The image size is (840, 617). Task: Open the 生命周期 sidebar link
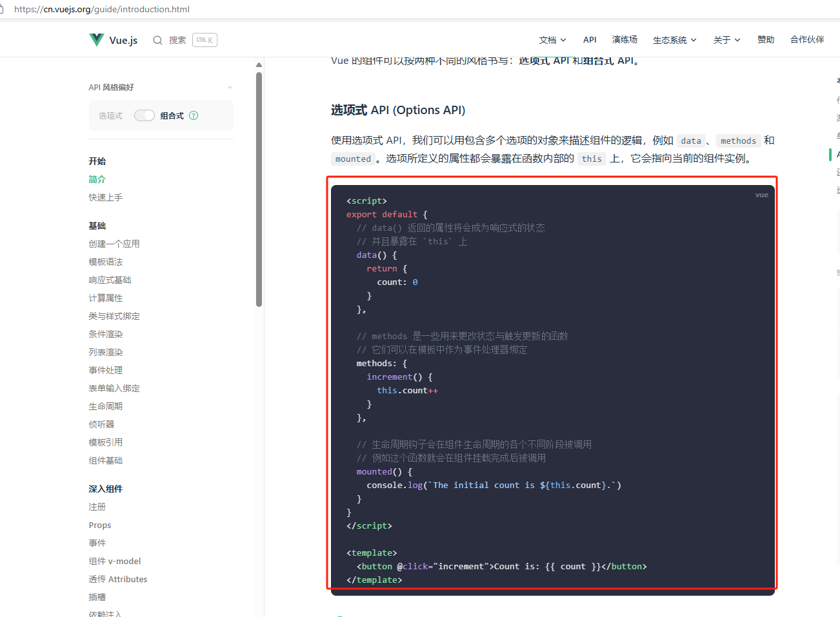106,406
